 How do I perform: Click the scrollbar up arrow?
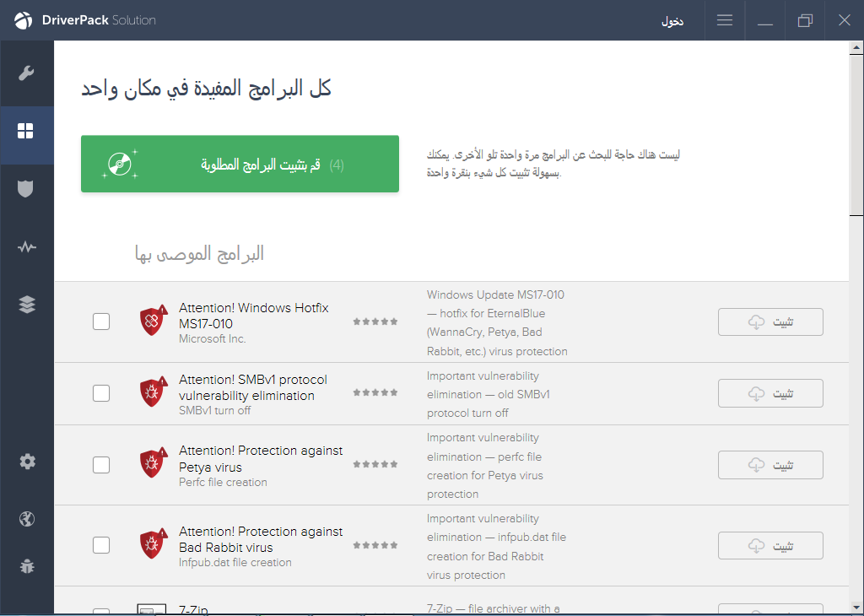(856, 48)
